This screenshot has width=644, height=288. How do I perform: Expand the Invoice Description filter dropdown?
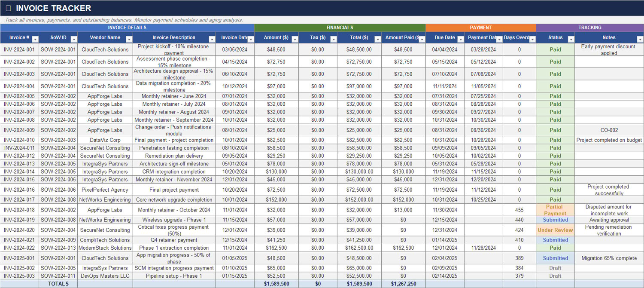(211, 38)
